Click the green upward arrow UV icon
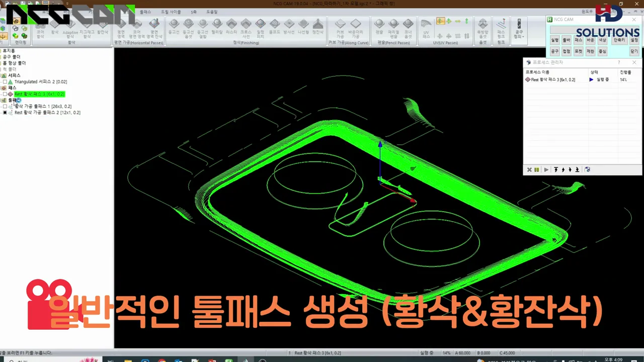The height and width of the screenshot is (362, 644). click(x=466, y=21)
